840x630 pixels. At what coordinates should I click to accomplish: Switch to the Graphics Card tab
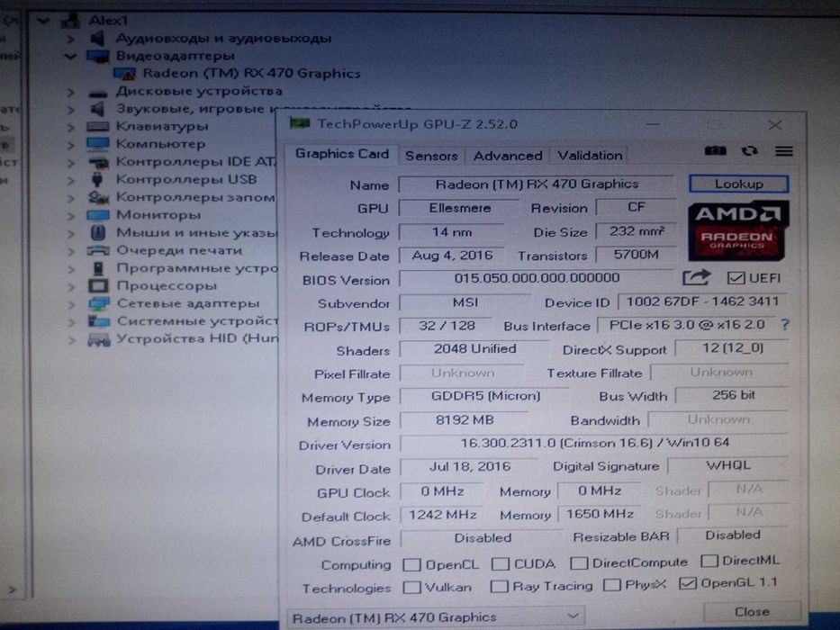click(342, 154)
